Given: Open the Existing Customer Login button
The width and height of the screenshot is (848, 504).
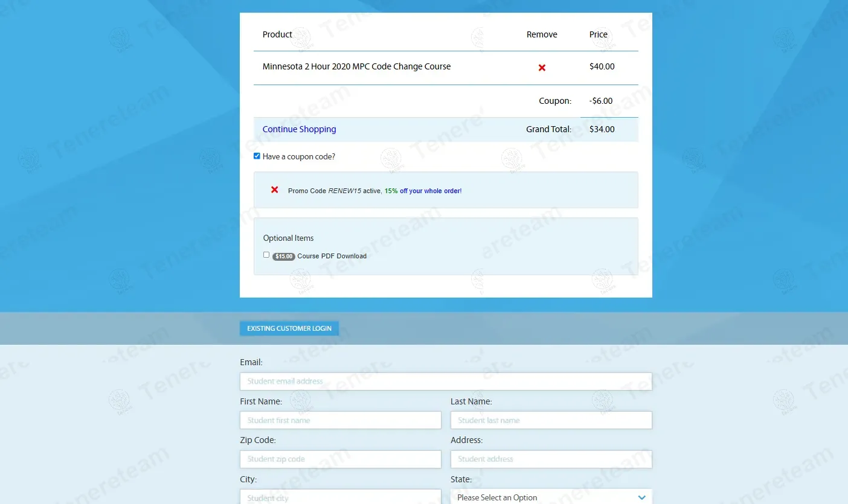Looking at the screenshot, I should tap(289, 328).
